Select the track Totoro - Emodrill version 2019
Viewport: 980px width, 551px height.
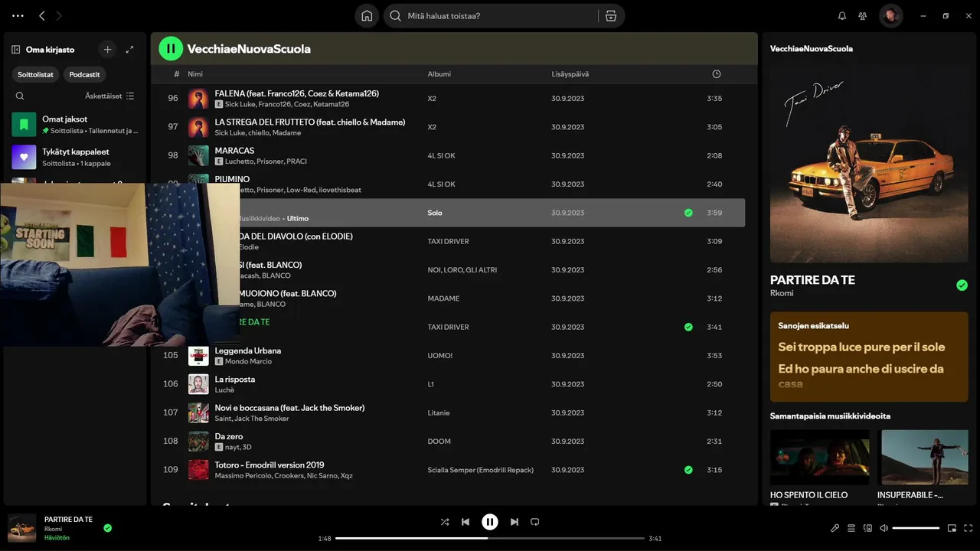tap(269, 465)
